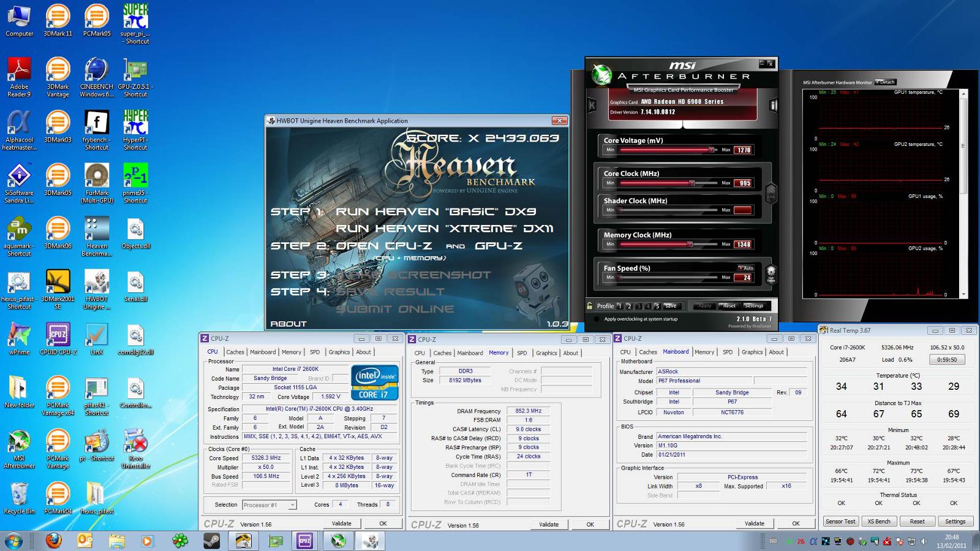Open the Alphacool heatmaster icon
Viewport: 980px width, 551px height.
[19, 130]
